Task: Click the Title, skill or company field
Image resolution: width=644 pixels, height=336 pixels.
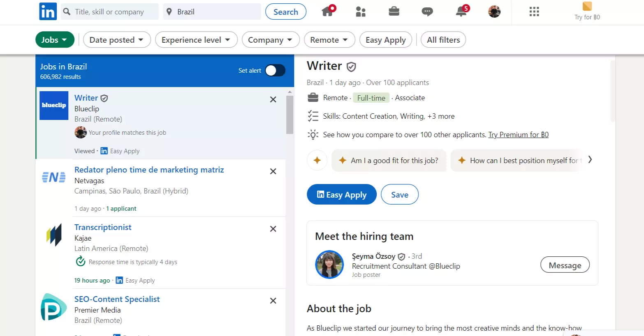Action: tap(109, 12)
